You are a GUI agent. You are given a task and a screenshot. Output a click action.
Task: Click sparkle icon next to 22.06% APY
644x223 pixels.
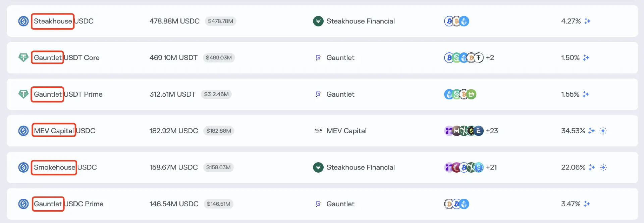pyautogui.click(x=592, y=167)
